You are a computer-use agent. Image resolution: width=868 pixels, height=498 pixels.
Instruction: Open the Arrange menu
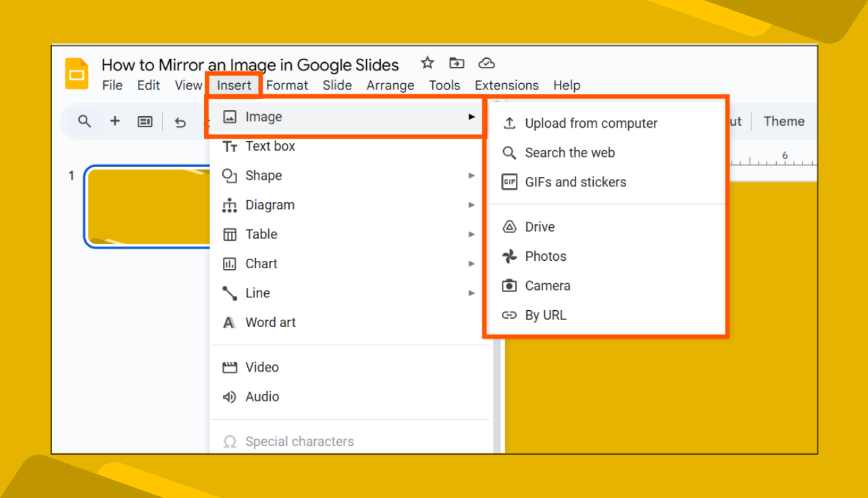point(390,85)
